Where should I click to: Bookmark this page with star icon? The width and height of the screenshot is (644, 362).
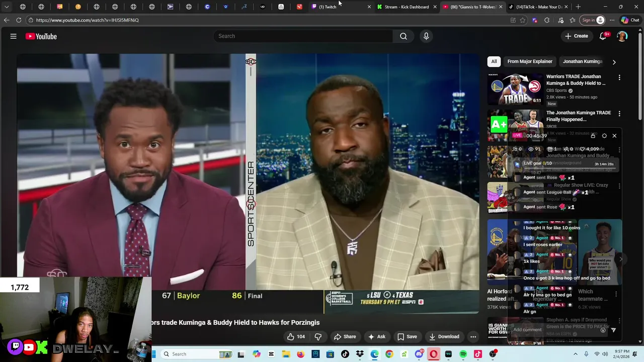click(x=523, y=20)
